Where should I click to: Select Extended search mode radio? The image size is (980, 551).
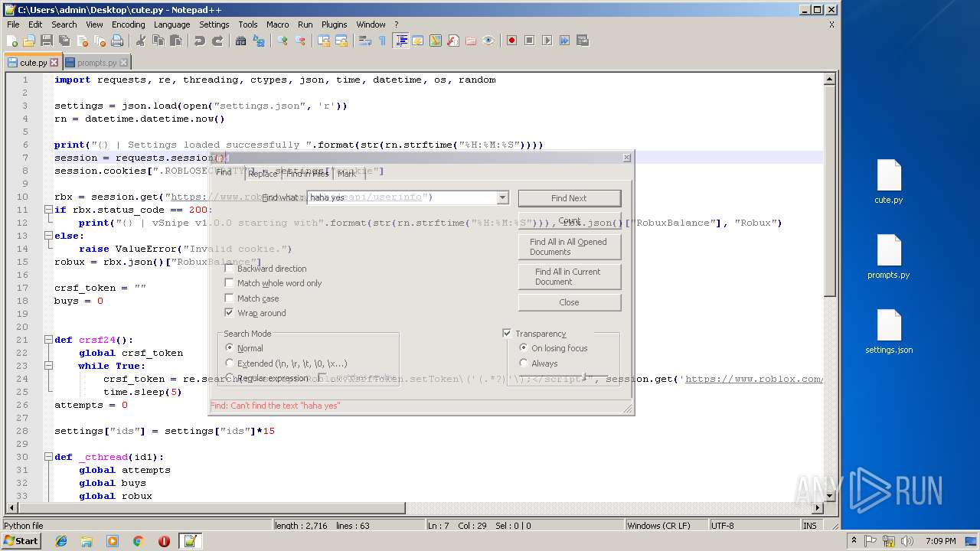point(230,364)
